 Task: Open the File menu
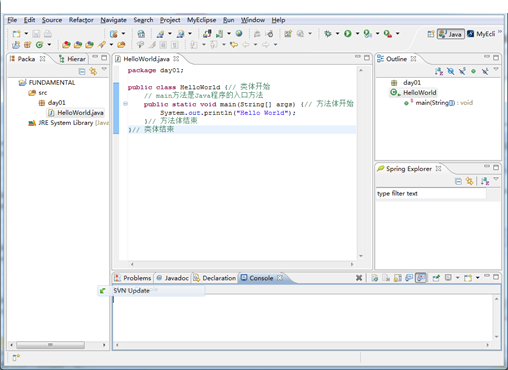[12, 20]
